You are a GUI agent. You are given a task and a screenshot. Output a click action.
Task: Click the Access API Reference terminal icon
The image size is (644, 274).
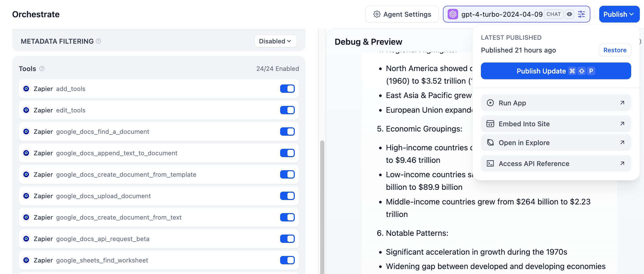pos(490,163)
